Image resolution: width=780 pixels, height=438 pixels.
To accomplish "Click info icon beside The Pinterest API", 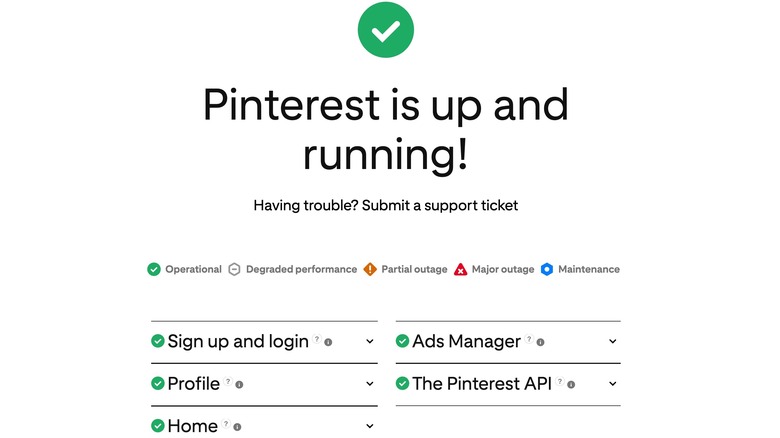I will pyautogui.click(x=571, y=383).
